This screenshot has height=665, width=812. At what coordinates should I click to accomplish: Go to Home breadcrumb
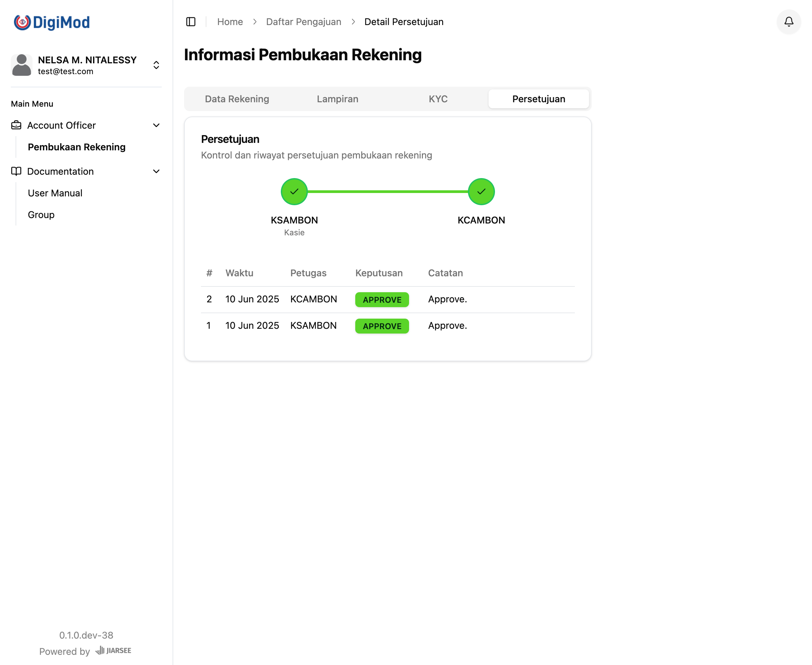230,22
